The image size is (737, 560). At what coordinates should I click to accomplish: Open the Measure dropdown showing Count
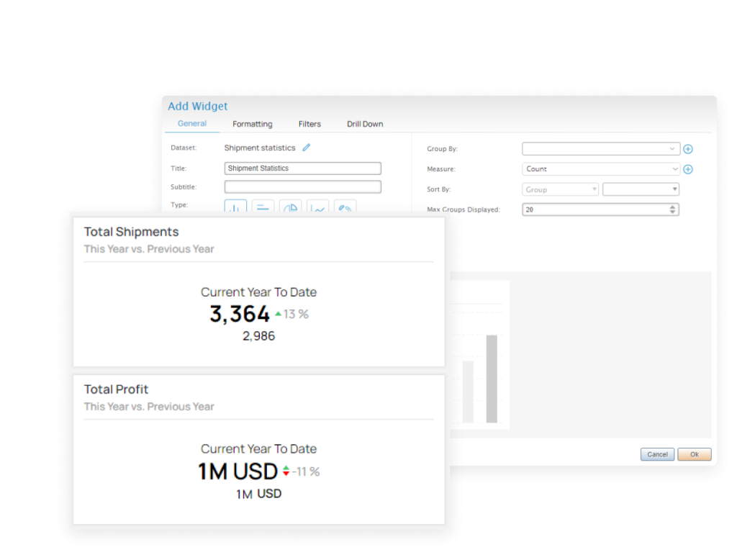click(x=600, y=168)
